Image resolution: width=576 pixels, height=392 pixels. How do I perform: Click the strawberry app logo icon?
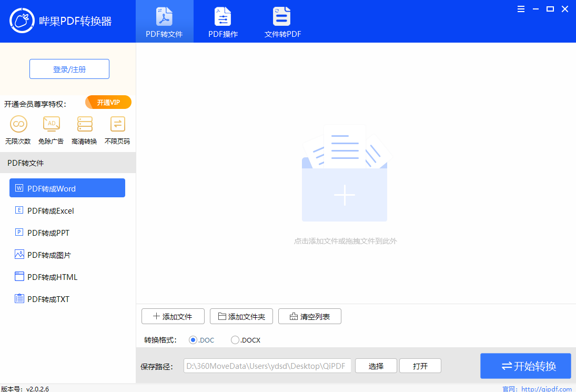[22, 21]
